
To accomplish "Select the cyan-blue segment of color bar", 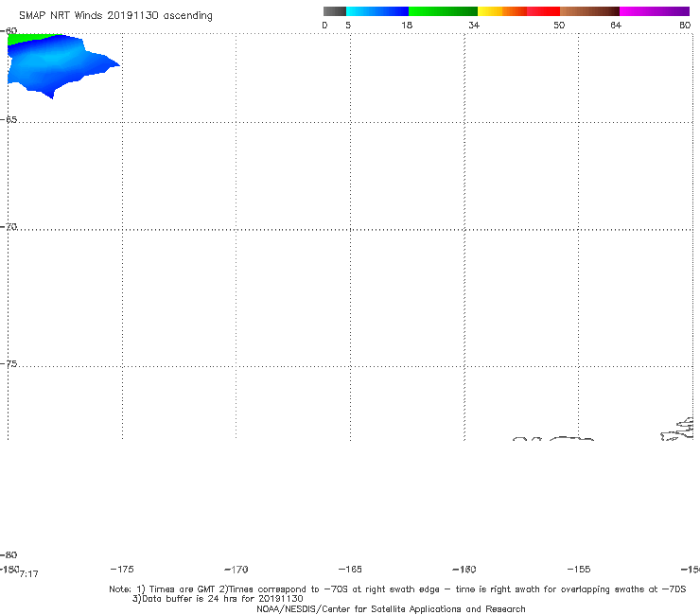I will 377,11.
